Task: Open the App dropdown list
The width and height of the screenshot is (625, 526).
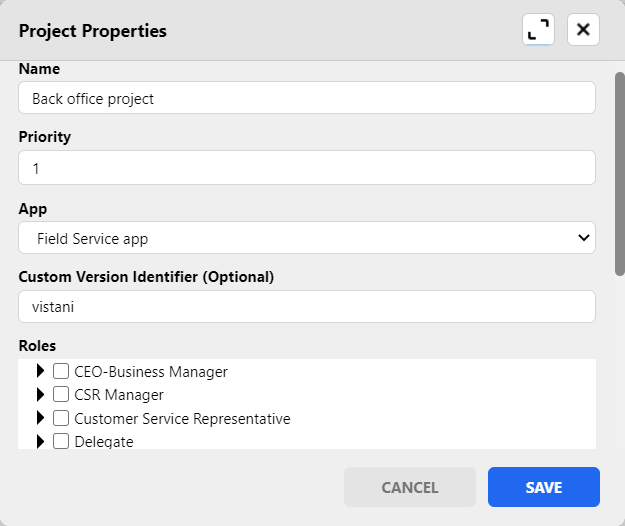Action: click(x=307, y=238)
